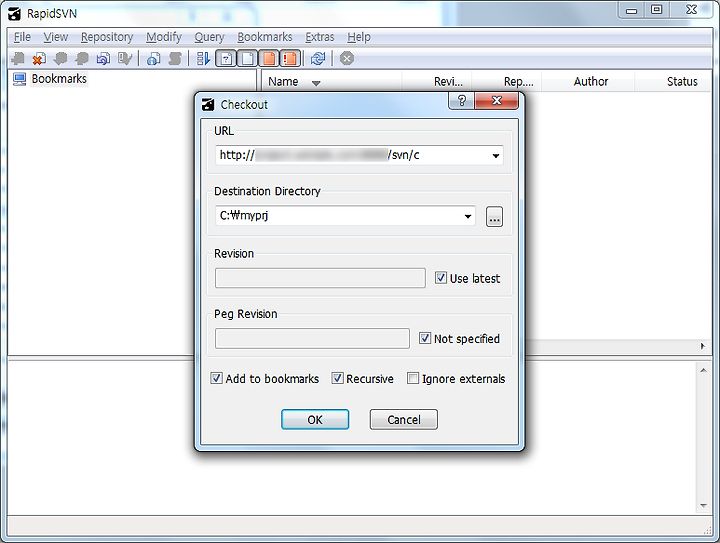This screenshot has width=720, height=543.
Task: Maximize the RapidSVN window
Action: coord(657,10)
